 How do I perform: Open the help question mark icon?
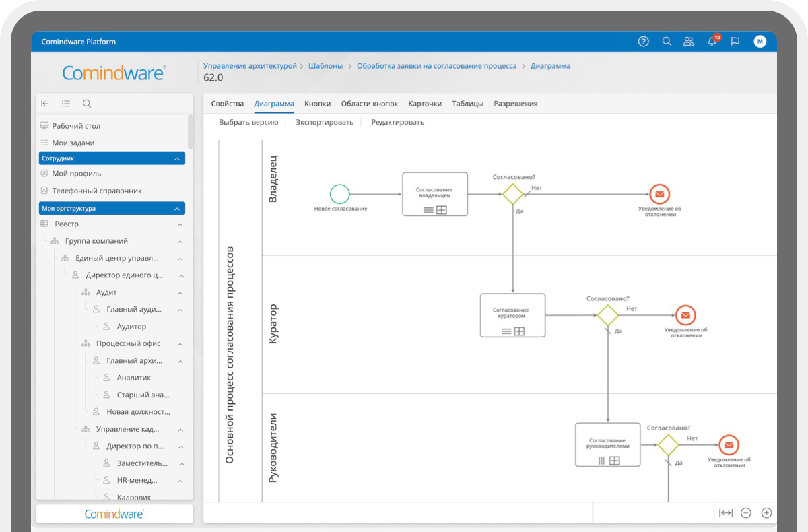point(643,42)
